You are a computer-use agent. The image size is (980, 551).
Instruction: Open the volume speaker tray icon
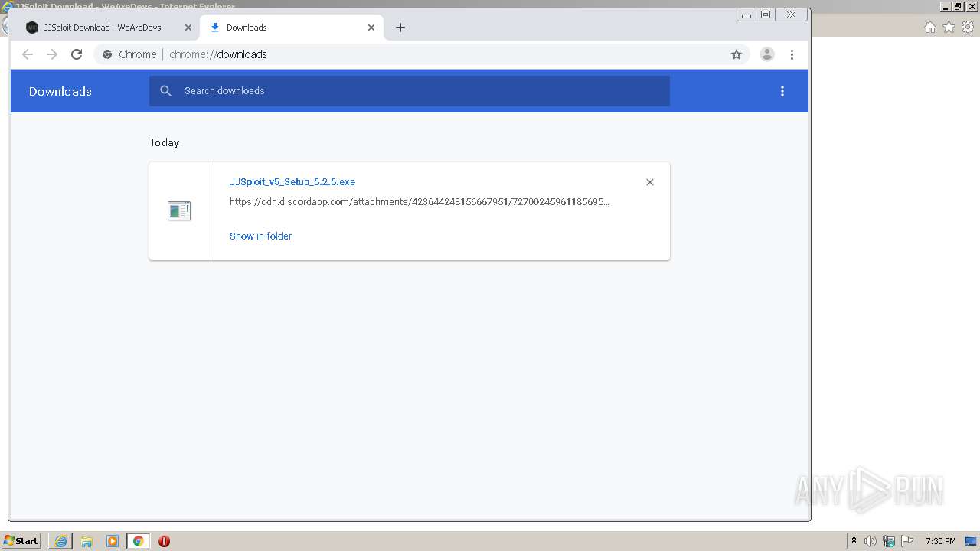(x=871, y=541)
